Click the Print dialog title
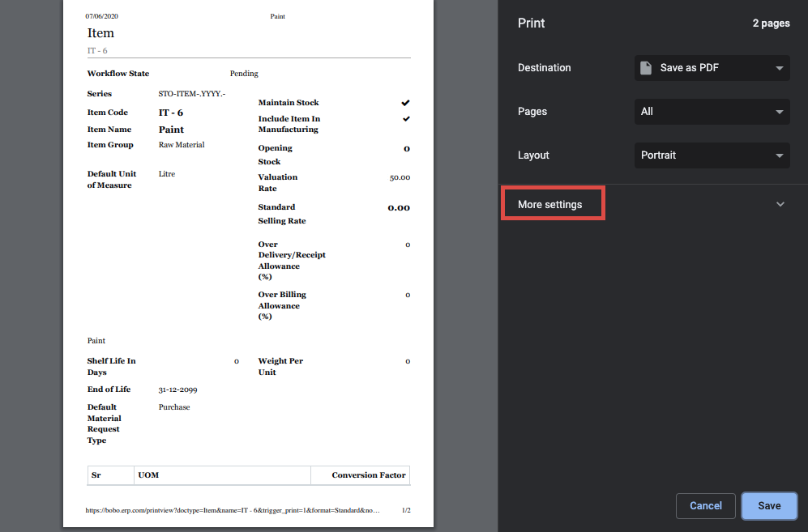The width and height of the screenshot is (808, 532). (532, 23)
